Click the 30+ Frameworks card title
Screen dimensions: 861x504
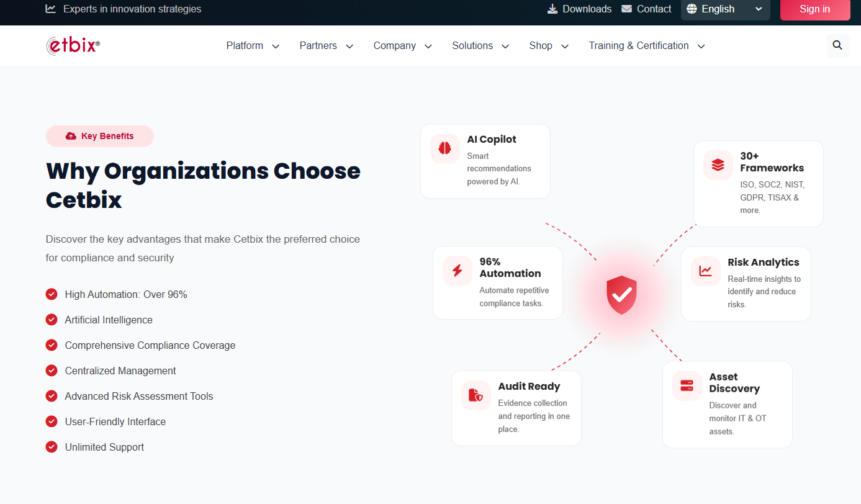pos(772,162)
